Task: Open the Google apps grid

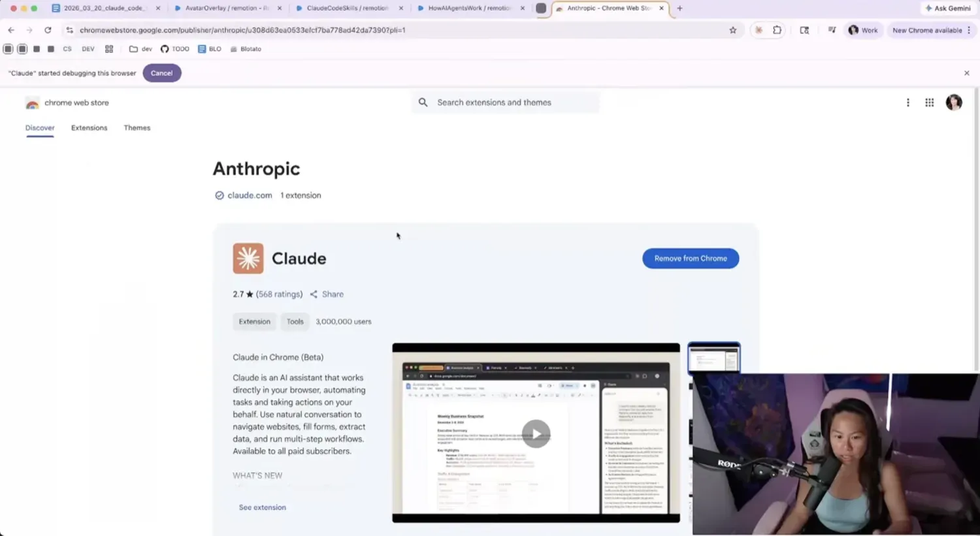Action: [x=929, y=102]
